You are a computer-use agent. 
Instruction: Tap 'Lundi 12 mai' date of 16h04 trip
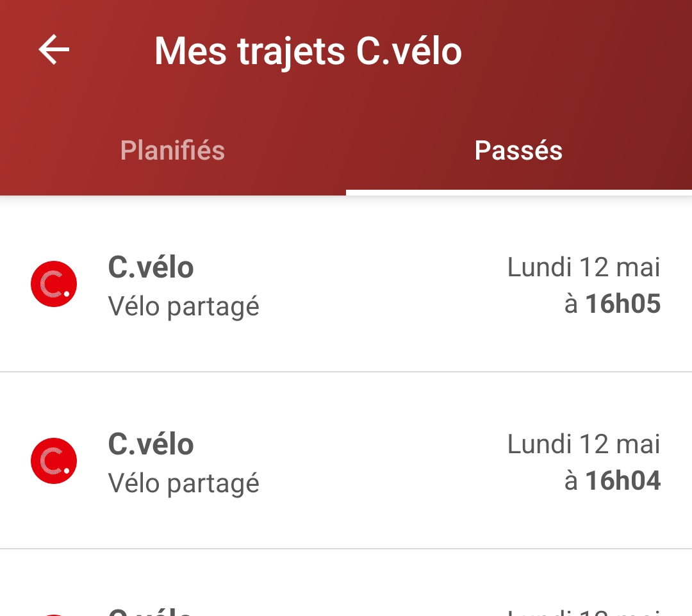point(583,444)
